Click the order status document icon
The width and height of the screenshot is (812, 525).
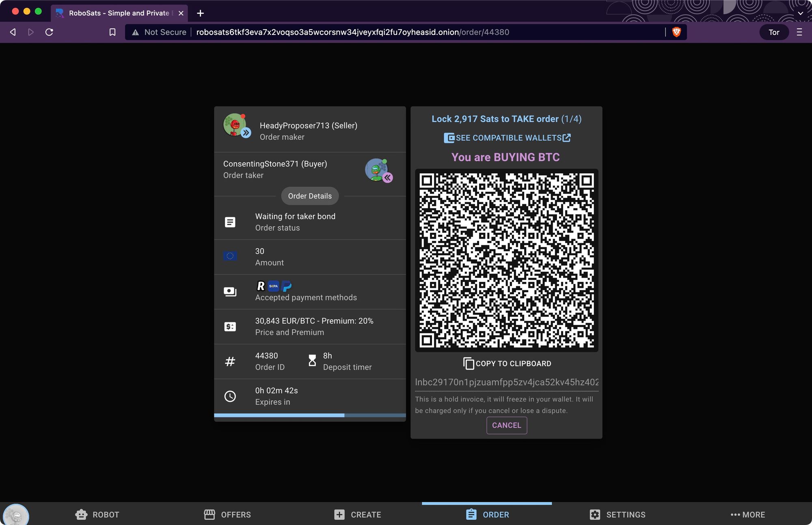click(230, 222)
